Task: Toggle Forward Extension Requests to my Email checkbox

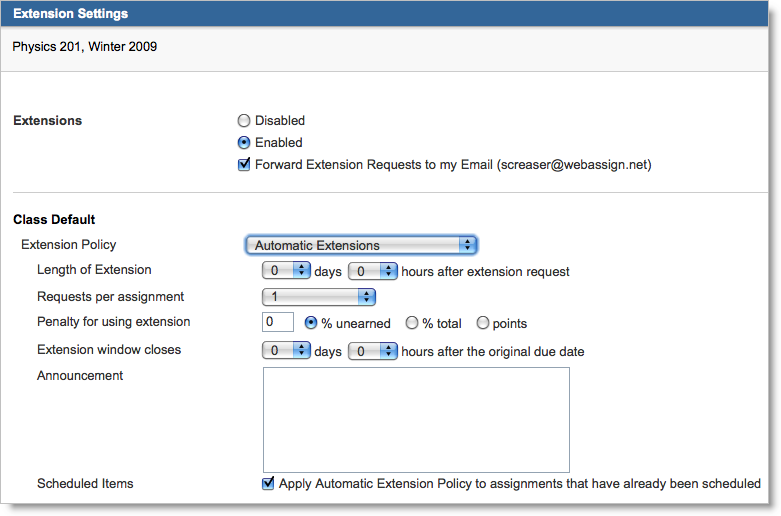Action: 243,165
